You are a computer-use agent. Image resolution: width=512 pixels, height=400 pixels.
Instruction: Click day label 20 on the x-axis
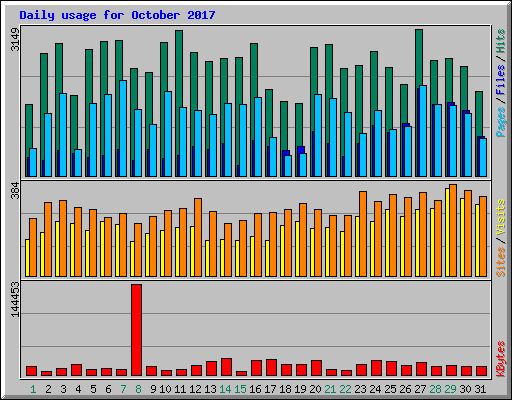pos(315,389)
